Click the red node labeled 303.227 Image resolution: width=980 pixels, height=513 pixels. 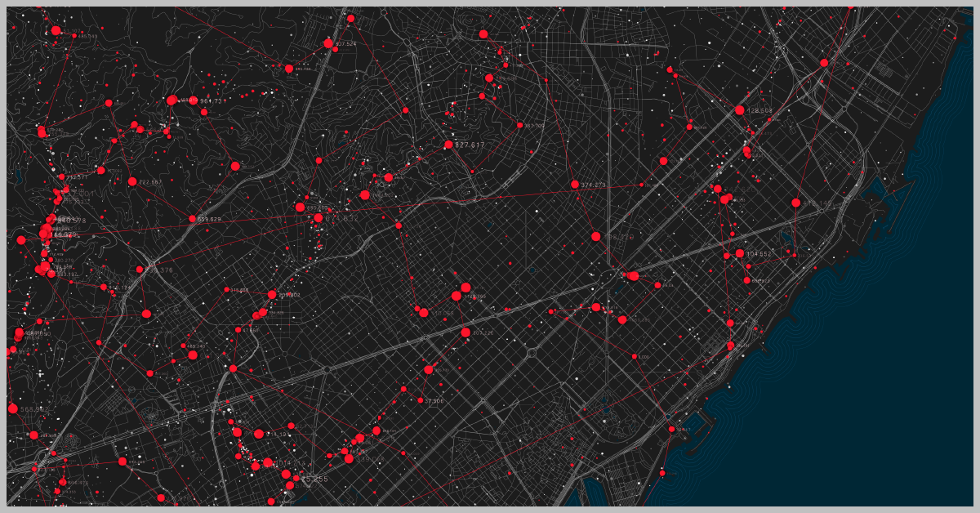click(465, 332)
